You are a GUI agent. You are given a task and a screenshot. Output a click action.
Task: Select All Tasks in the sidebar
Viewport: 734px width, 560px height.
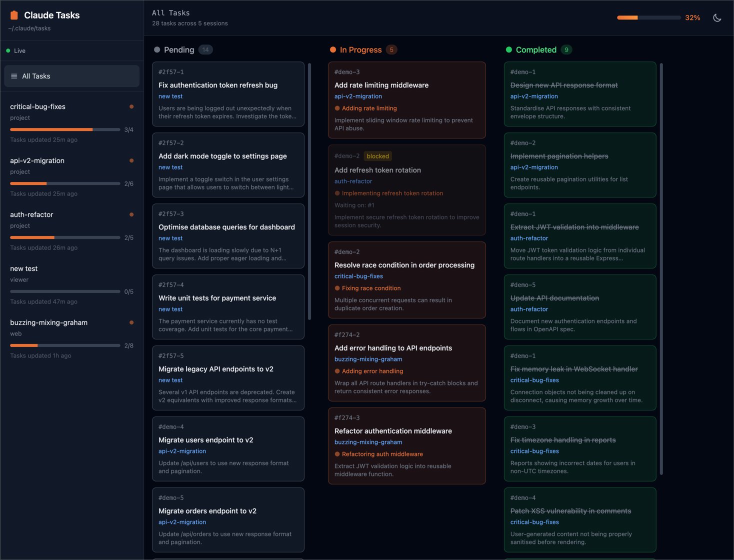point(71,76)
